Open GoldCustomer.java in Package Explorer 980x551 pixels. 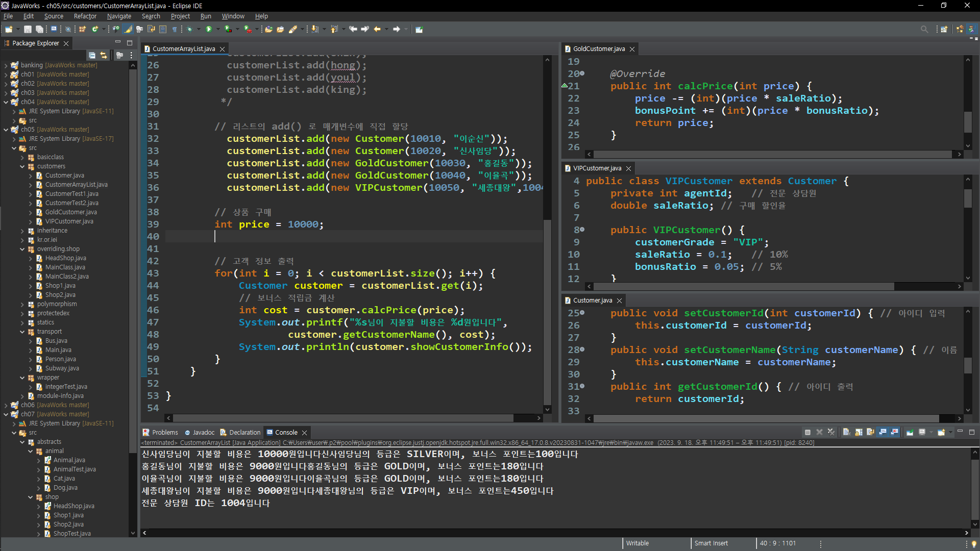pyautogui.click(x=71, y=212)
